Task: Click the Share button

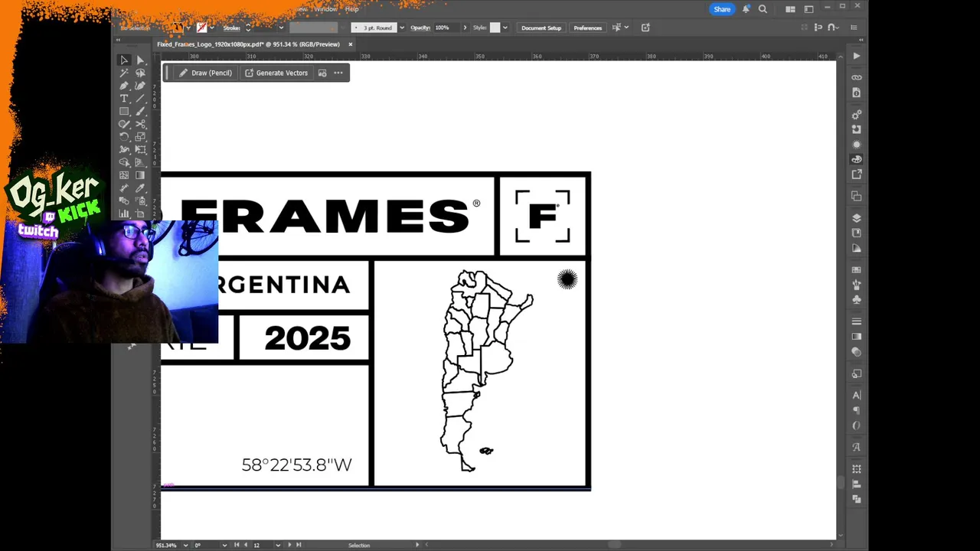Action: (722, 9)
